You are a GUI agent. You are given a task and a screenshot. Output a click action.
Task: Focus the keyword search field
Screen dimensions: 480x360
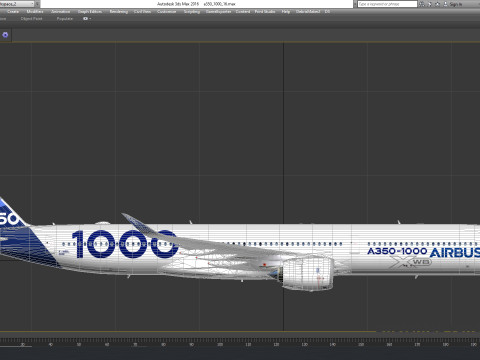tap(387, 4)
